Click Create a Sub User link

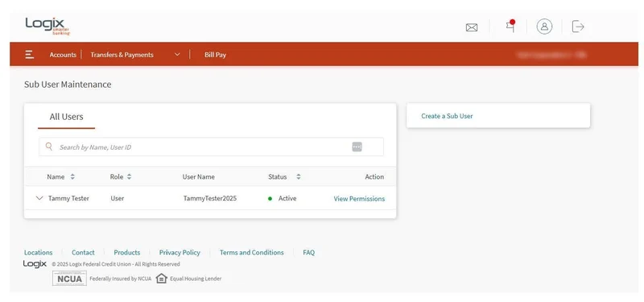pos(447,116)
